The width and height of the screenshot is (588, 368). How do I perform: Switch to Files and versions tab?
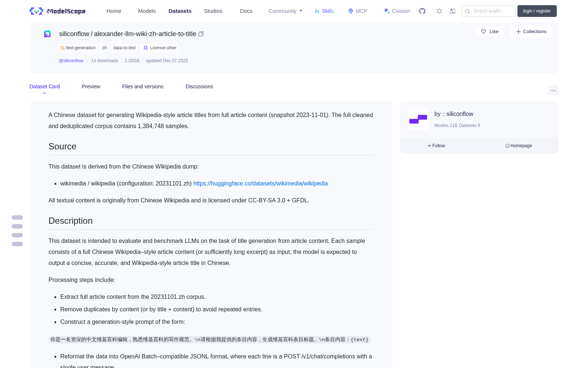tap(143, 86)
